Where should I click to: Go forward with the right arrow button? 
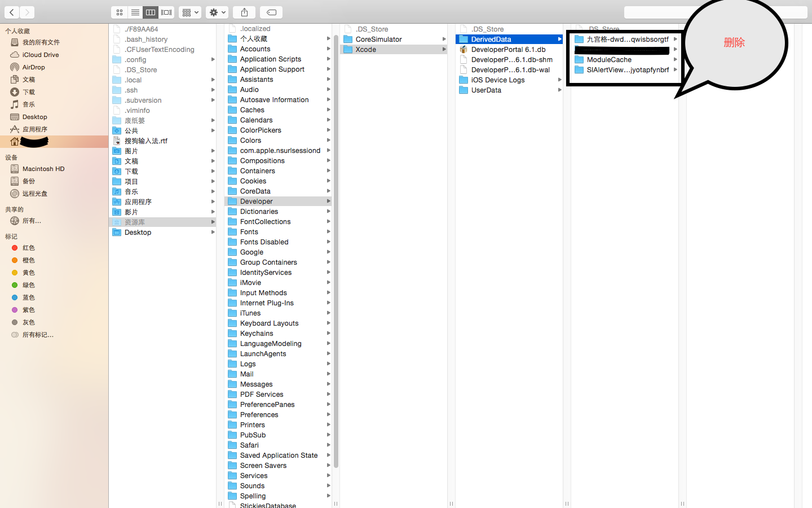27,12
